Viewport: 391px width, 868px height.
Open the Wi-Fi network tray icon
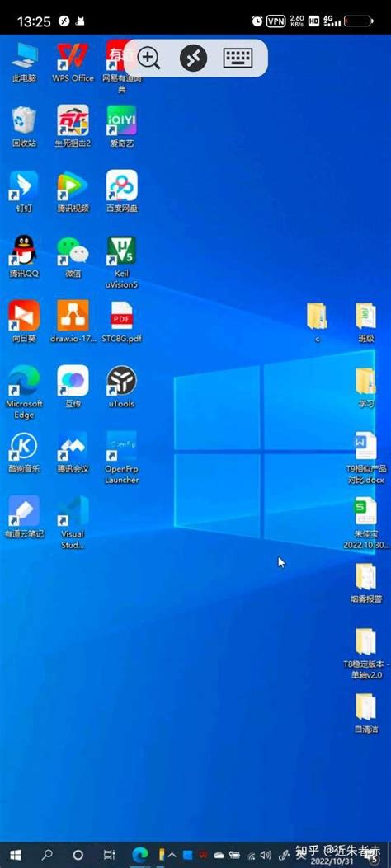click(x=252, y=856)
